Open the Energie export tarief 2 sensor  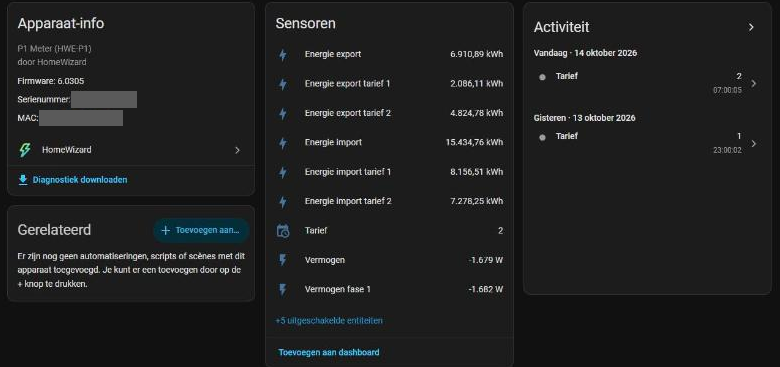pos(390,113)
